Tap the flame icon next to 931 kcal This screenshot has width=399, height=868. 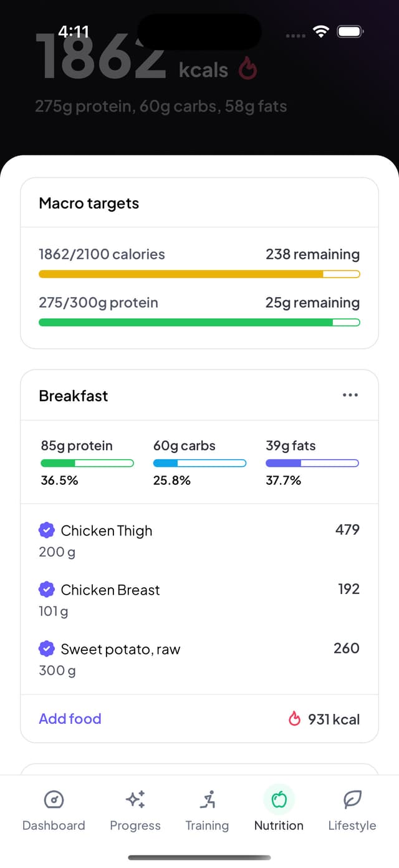click(294, 719)
